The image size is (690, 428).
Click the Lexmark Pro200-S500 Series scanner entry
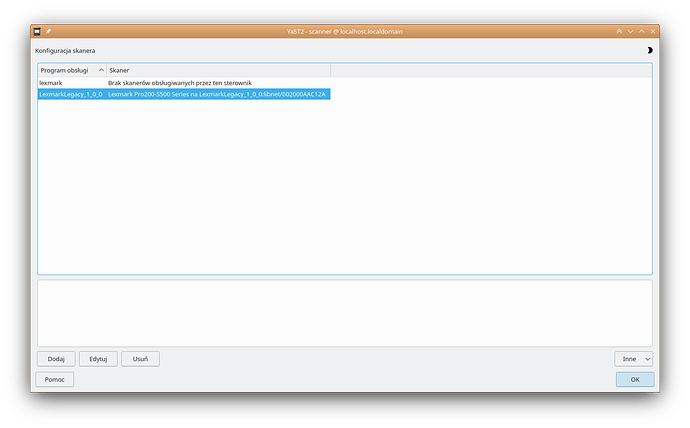[217, 94]
